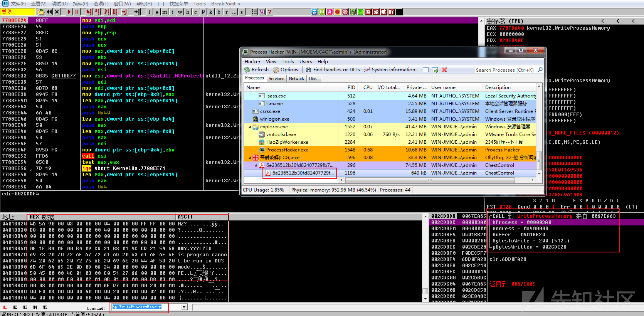Click find window and thread icon
Viewport: 644px width, 316px height.
435,70
